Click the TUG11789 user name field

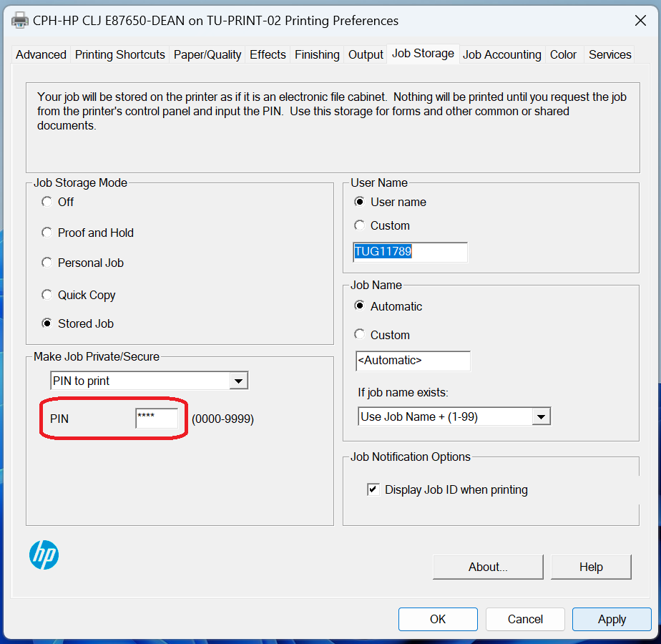(410, 252)
